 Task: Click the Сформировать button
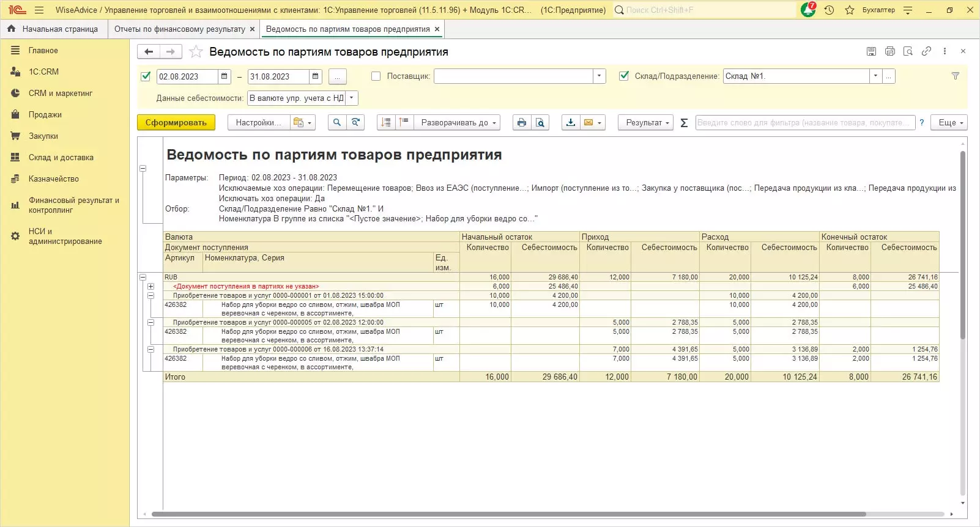click(x=176, y=123)
